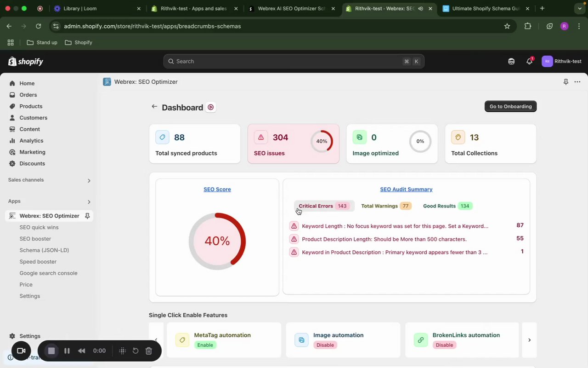Screen dimensions: 588x368
Task: Show next features with right carousel arrow
Action: click(x=529, y=340)
